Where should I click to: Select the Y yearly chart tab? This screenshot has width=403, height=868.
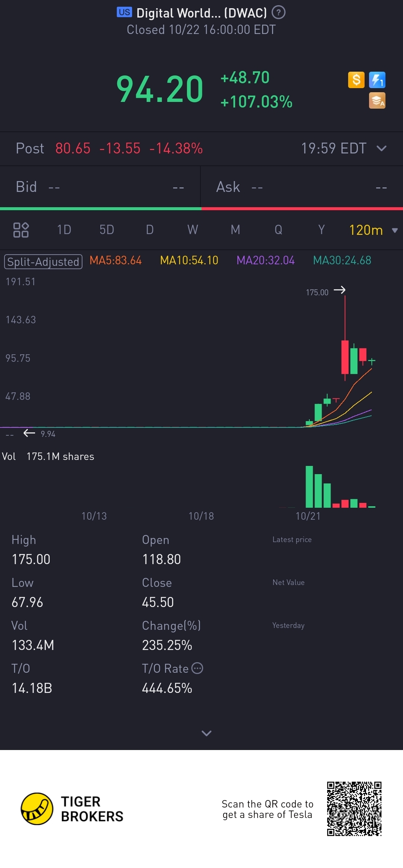tap(321, 230)
